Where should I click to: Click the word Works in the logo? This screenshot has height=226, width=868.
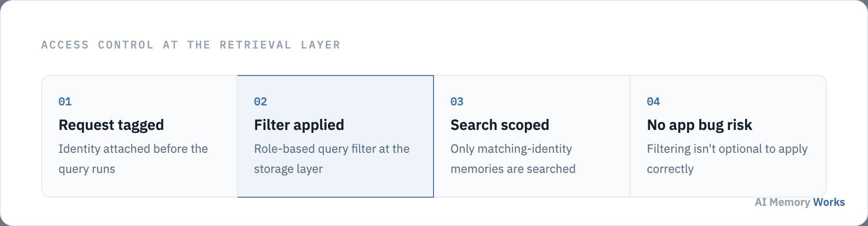pos(829,202)
